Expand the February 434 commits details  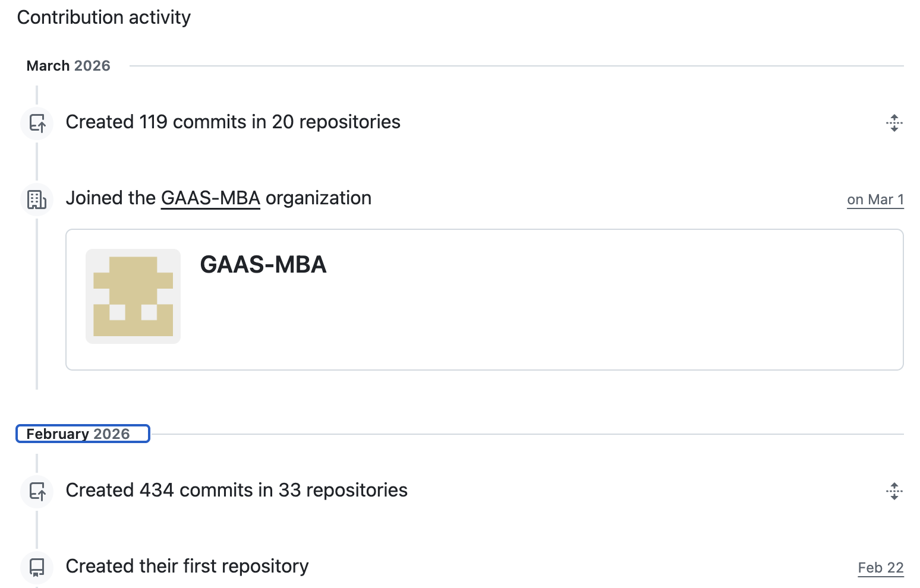pos(894,491)
